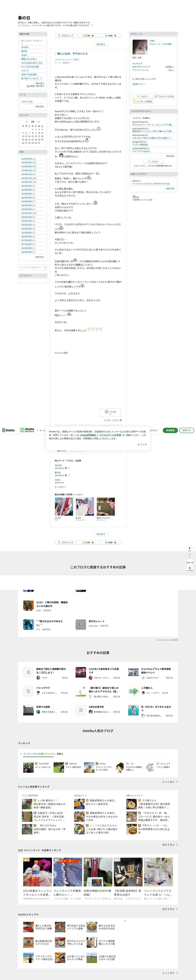Open ピグの部屋 link in profile
The height and width of the screenshot is (980, 196).
[x=167, y=44]
